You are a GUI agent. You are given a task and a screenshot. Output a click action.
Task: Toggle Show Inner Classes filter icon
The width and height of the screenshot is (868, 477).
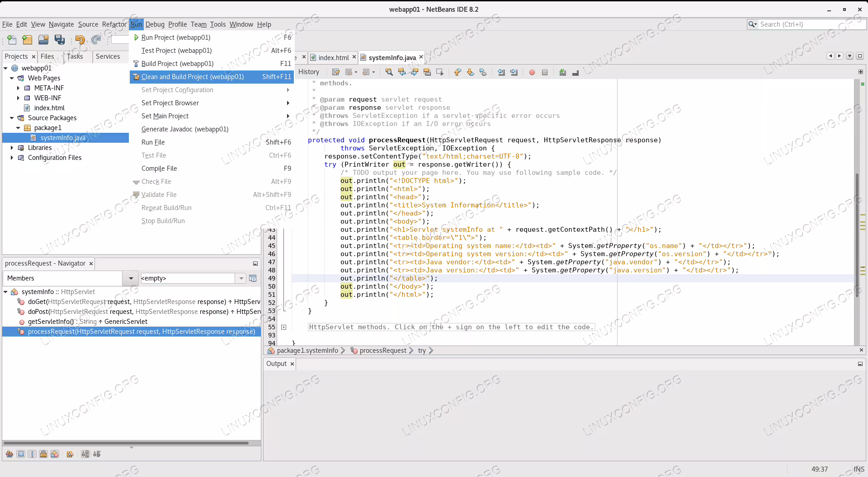point(54,454)
